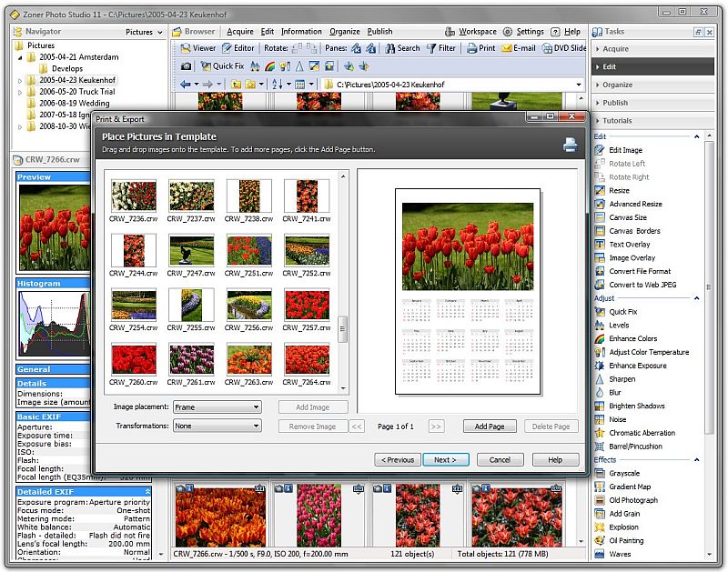
Task: Open Search with the binoculars icon
Action: (401, 48)
